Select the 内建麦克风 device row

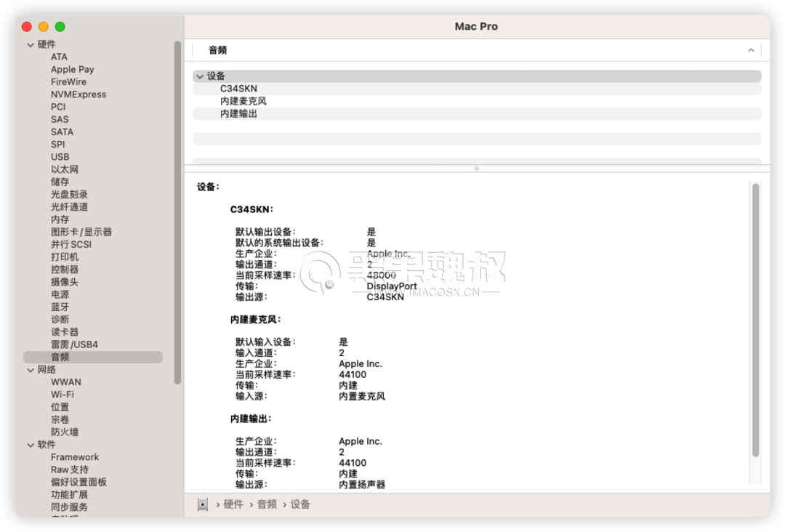477,101
